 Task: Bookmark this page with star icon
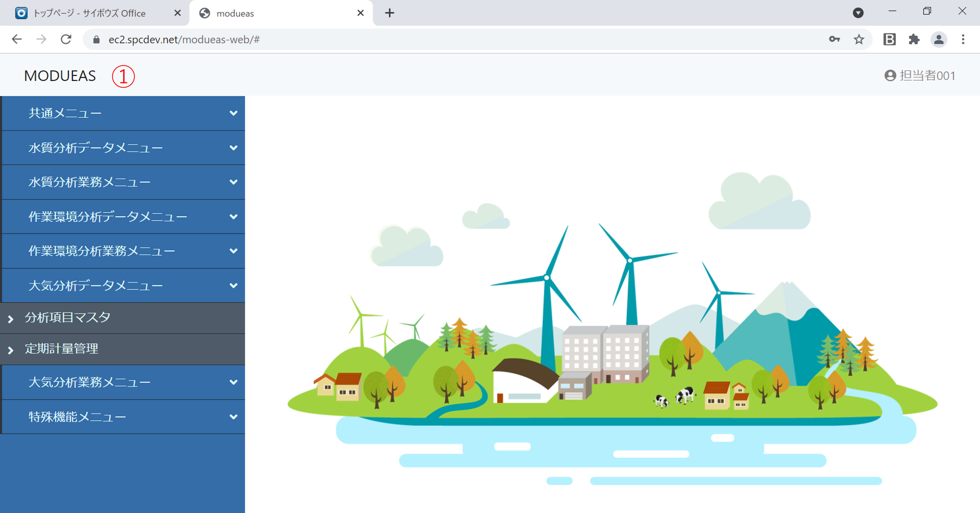(x=859, y=39)
